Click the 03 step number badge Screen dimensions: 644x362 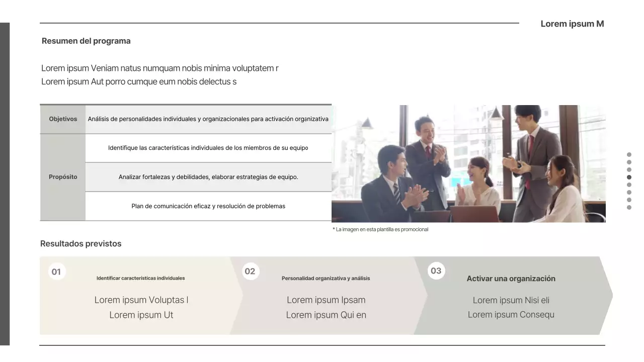click(x=436, y=271)
